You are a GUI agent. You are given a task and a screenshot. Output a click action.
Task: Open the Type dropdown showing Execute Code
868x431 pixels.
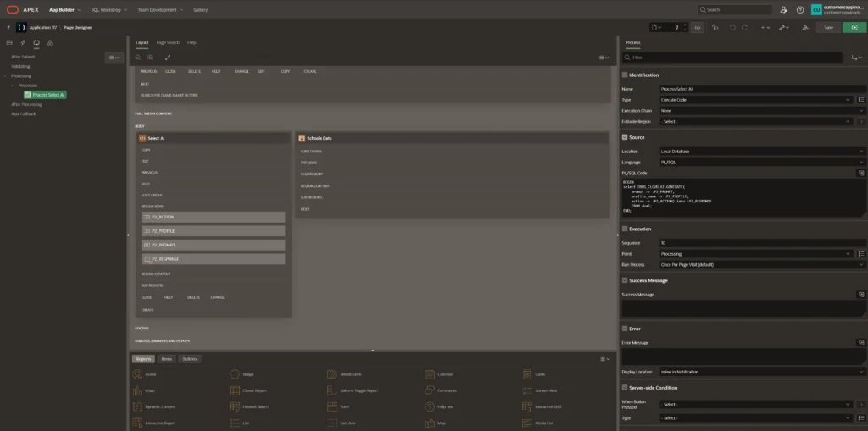point(754,99)
